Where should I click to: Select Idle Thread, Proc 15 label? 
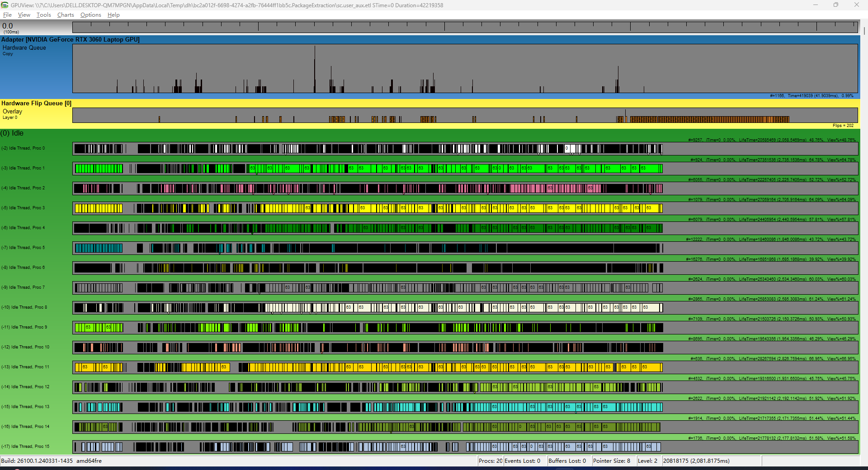25,446
